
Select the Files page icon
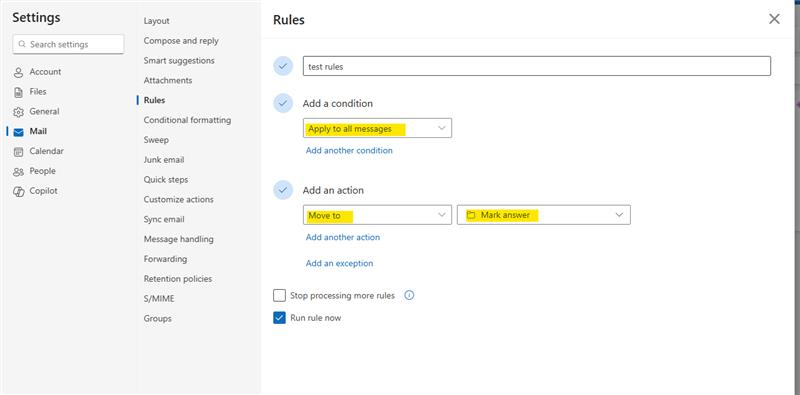coord(18,92)
